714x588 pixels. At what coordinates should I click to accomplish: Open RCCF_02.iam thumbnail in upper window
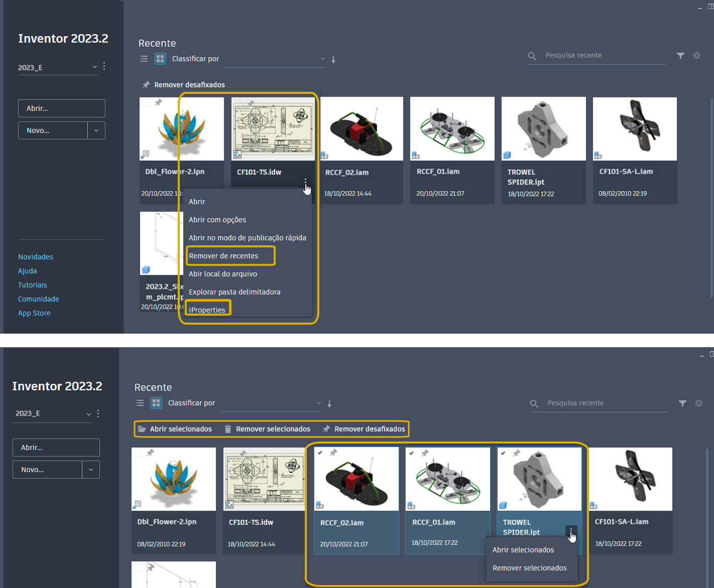pos(362,129)
